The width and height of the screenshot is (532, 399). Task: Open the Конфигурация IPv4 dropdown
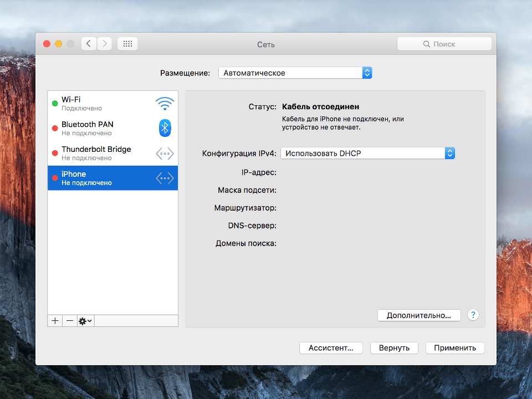pyautogui.click(x=366, y=153)
